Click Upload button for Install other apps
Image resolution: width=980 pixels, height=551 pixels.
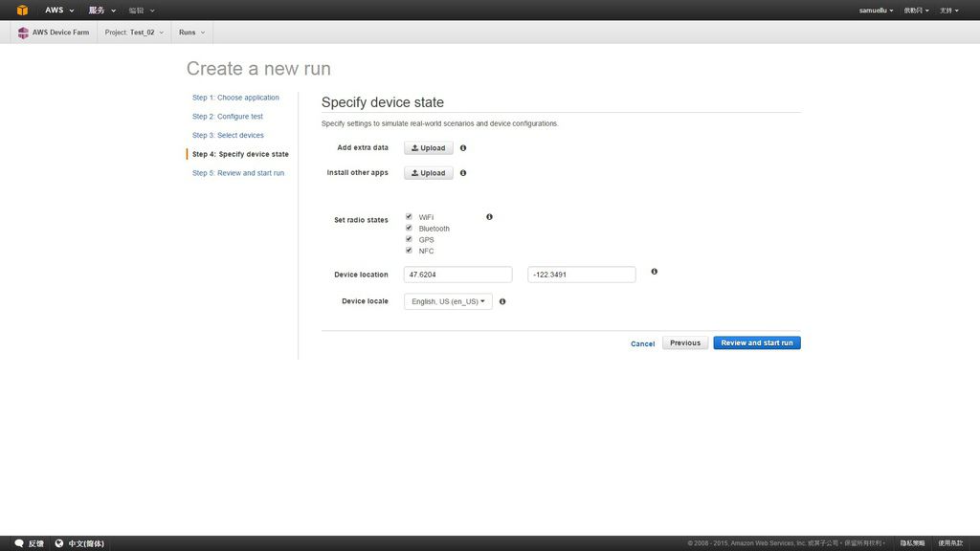(428, 173)
